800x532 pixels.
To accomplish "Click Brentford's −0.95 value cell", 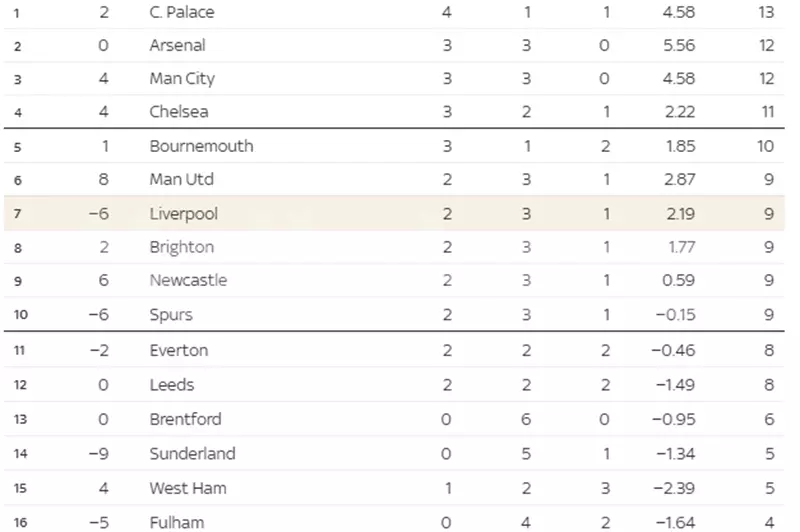I will (673, 419).
